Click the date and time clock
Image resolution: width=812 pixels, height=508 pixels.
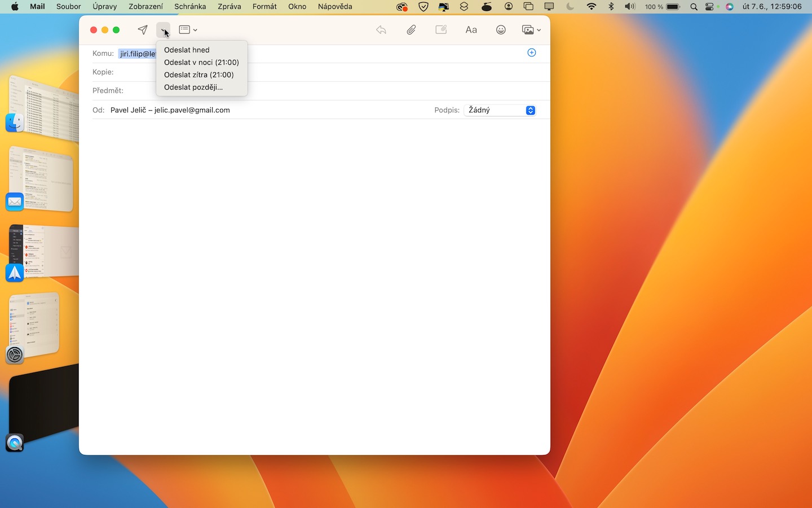(772, 7)
